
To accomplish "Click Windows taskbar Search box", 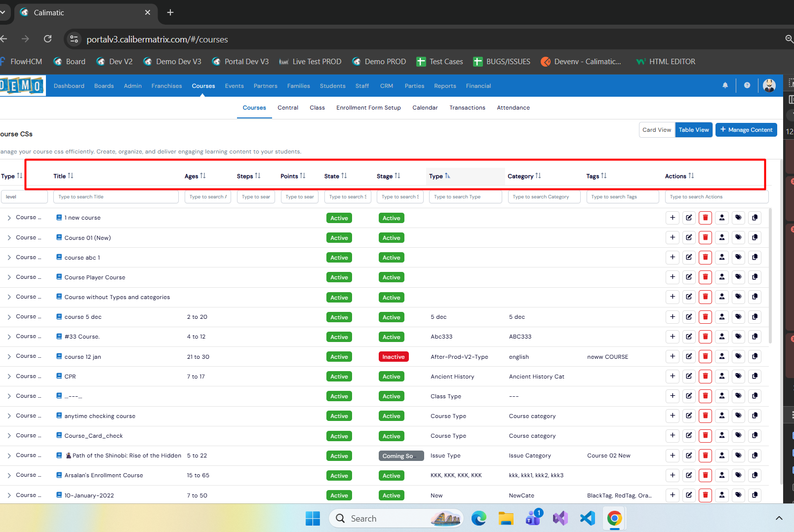I will click(x=396, y=518).
